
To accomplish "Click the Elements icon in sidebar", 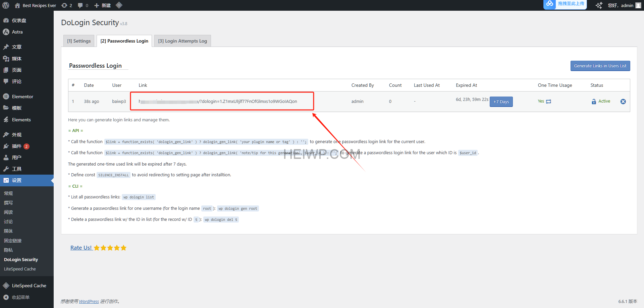I will tap(6, 120).
